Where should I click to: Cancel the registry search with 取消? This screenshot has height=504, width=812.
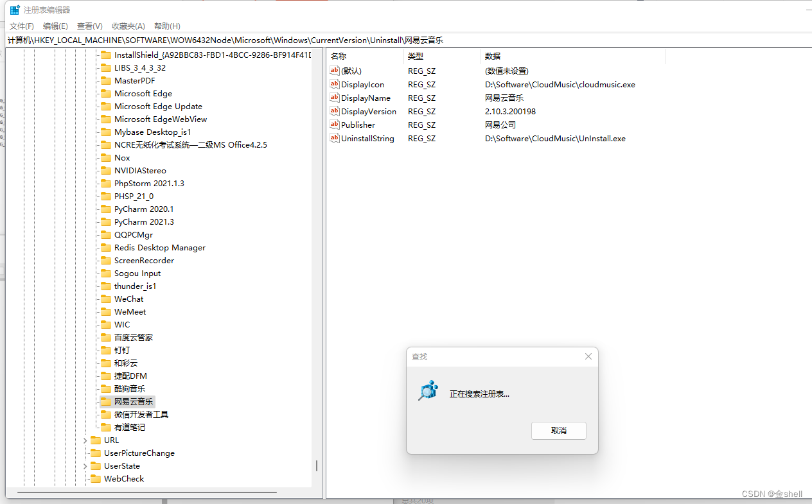tap(559, 431)
